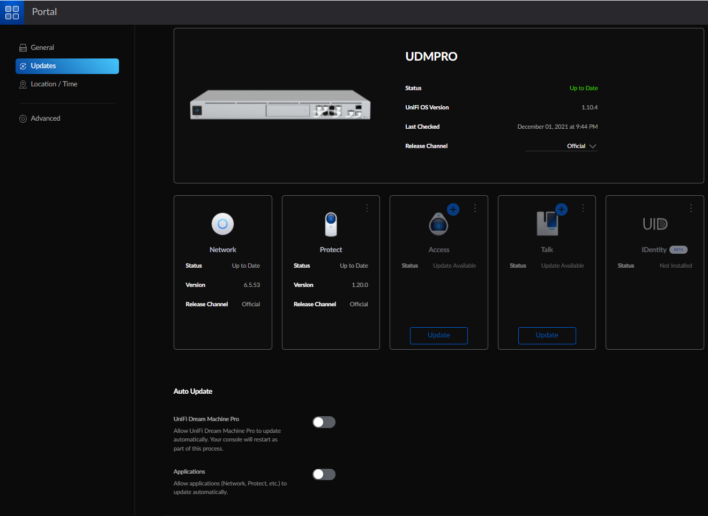
Task: Click the Last Checked date value
Action: (x=557, y=127)
